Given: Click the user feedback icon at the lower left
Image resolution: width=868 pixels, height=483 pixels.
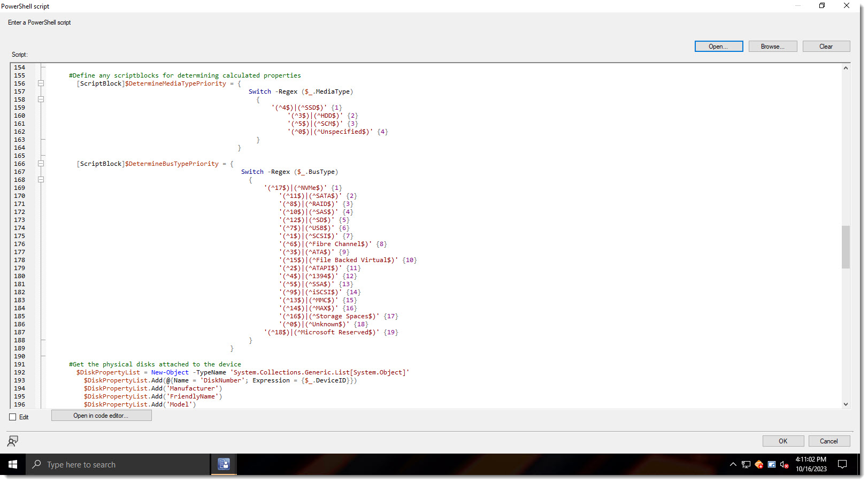Looking at the screenshot, I should coord(13,441).
